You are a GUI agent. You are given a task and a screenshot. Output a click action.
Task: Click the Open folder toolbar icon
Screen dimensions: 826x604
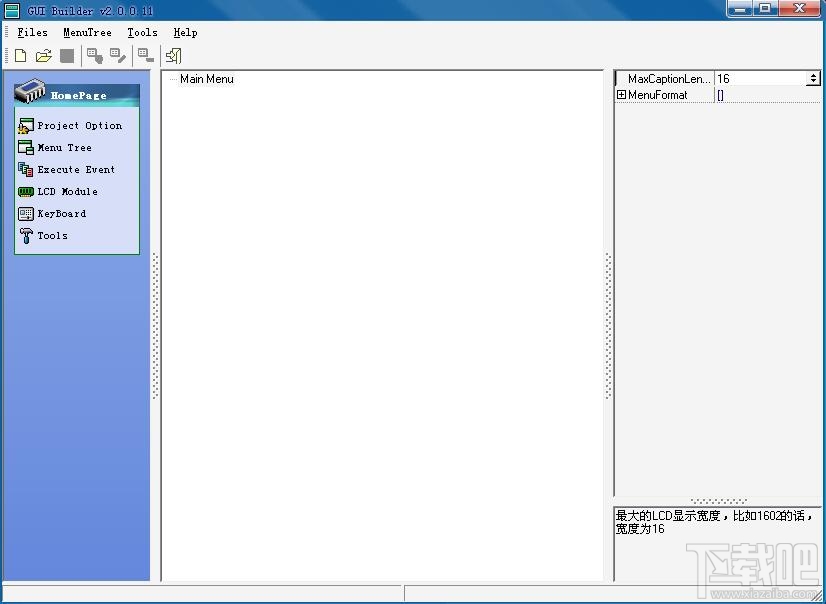point(43,56)
